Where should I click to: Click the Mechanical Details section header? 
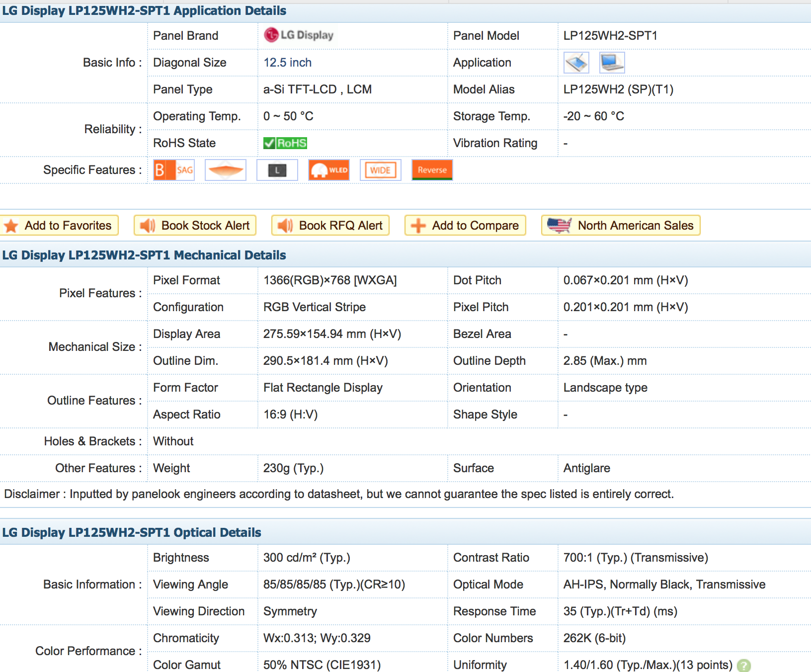144,255
